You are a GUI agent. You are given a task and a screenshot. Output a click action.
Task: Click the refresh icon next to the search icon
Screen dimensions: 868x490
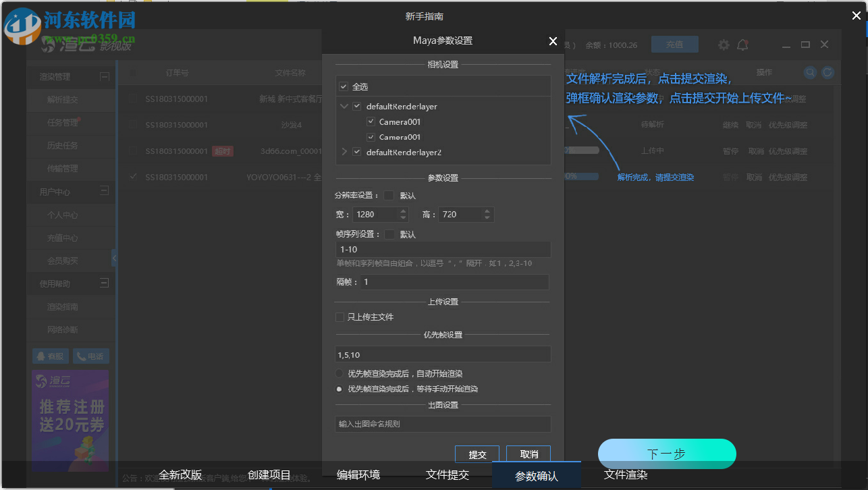click(x=828, y=72)
